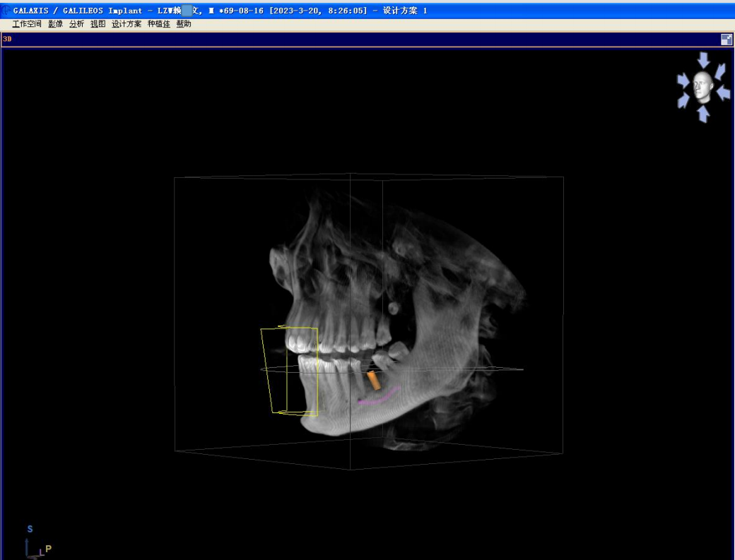Open the 影像 menu
The width and height of the screenshot is (735, 560).
pyautogui.click(x=55, y=24)
